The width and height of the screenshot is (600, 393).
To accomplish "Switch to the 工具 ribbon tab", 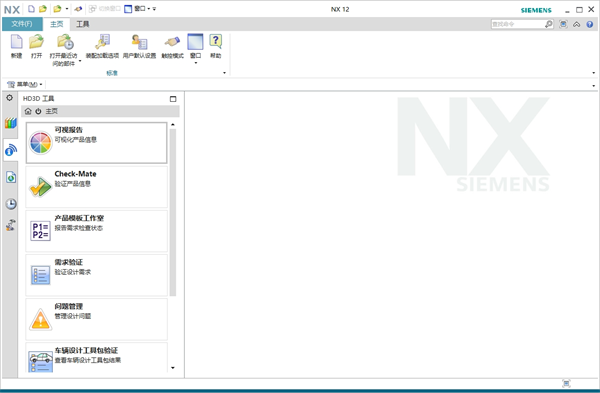I will click(82, 24).
